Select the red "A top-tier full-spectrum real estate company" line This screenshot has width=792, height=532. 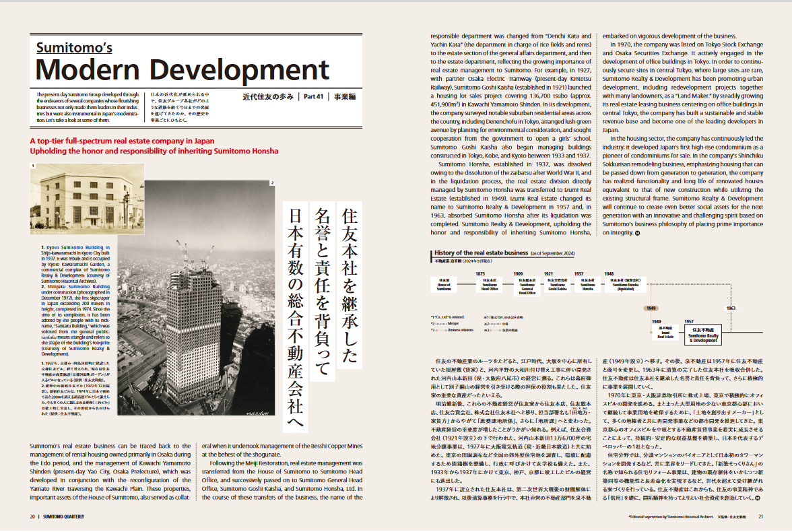(x=123, y=141)
